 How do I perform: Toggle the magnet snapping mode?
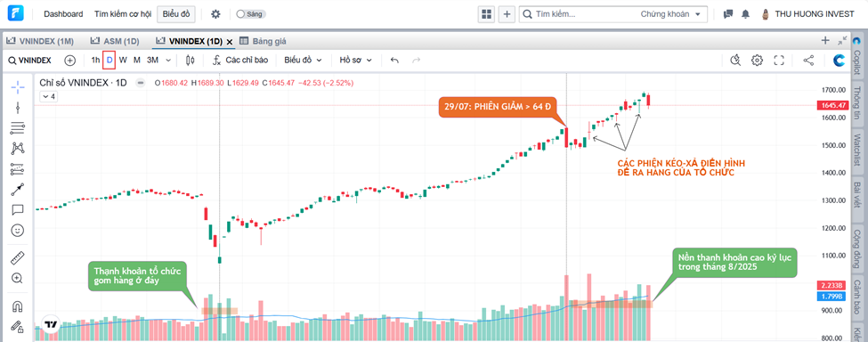click(18, 305)
